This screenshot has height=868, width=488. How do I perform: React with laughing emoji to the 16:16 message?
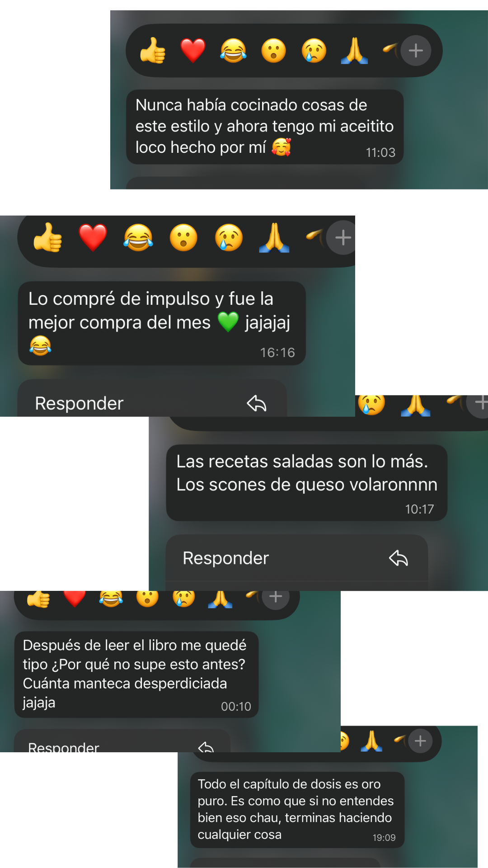pyautogui.click(x=138, y=237)
